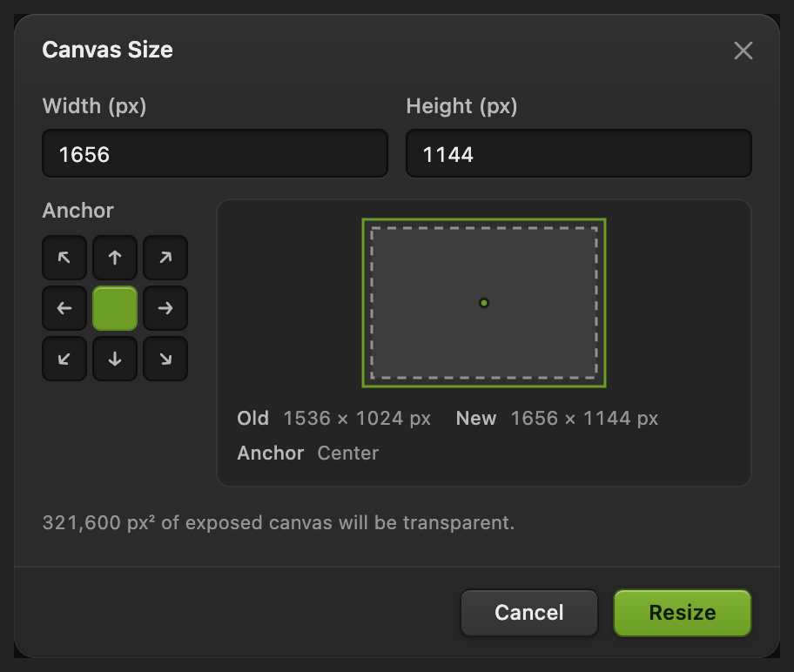Click the green center anchor button

115,308
